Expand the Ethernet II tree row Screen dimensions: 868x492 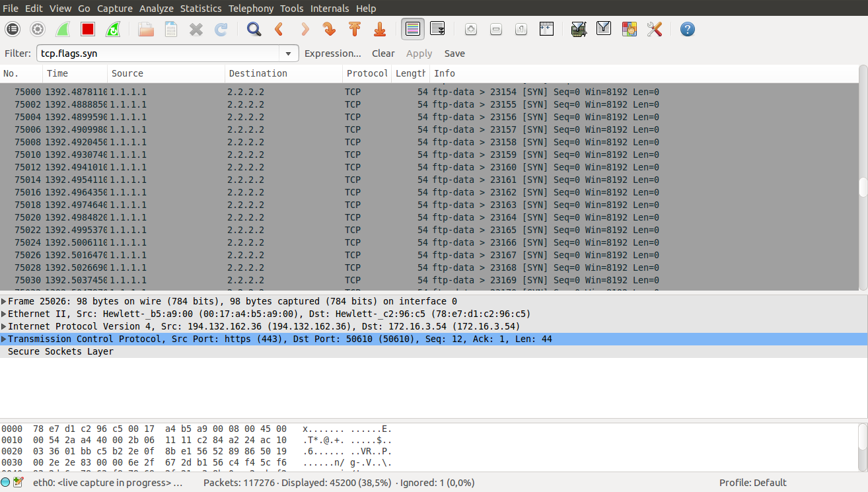4,314
